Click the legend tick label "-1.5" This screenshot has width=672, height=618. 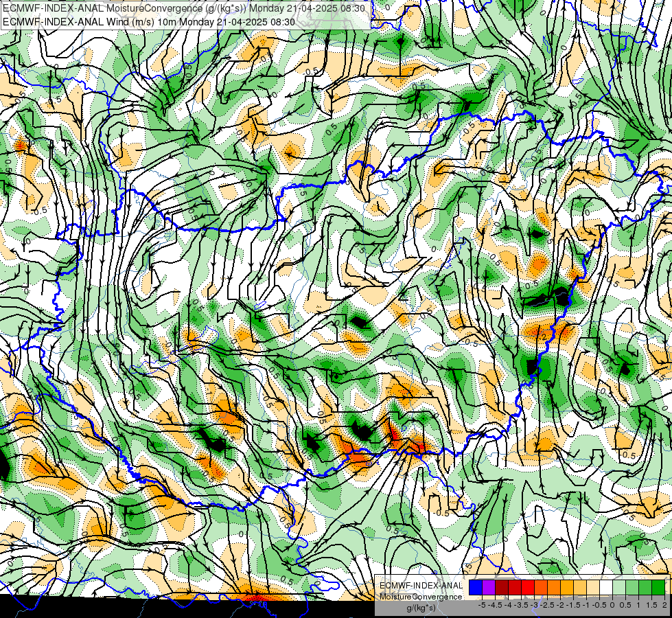(573, 605)
